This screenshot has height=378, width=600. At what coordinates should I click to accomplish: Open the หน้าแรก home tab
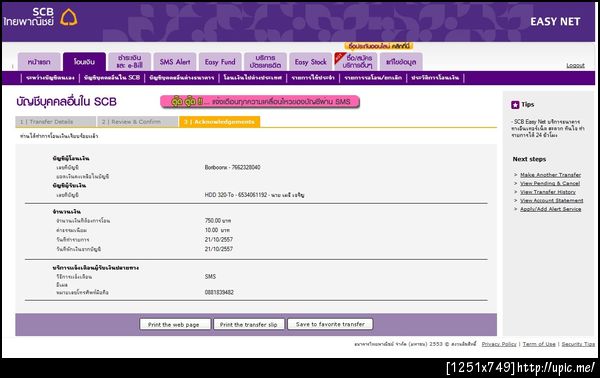coord(39,62)
